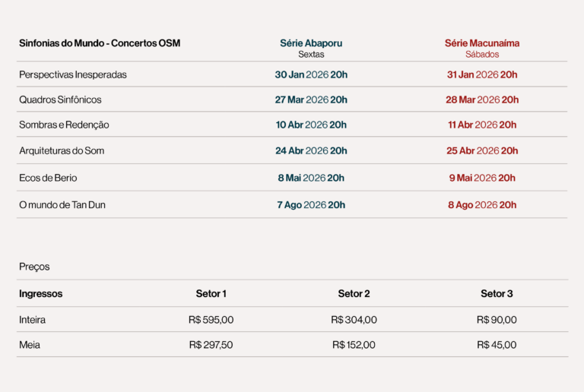Select the 8 Mai 2026 20h date

click(x=311, y=178)
